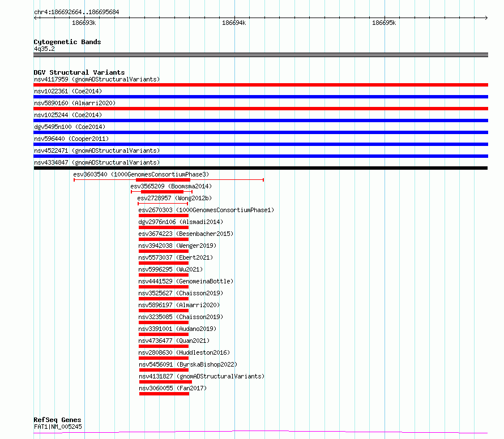Click variant nsv596440 (Cooper2011) label
The image size is (504, 439).
point(71,139)
